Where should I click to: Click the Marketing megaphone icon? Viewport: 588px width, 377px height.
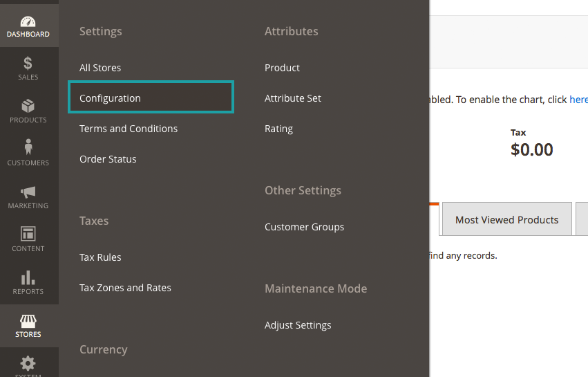pyautogui.click(x=28, y=192)
